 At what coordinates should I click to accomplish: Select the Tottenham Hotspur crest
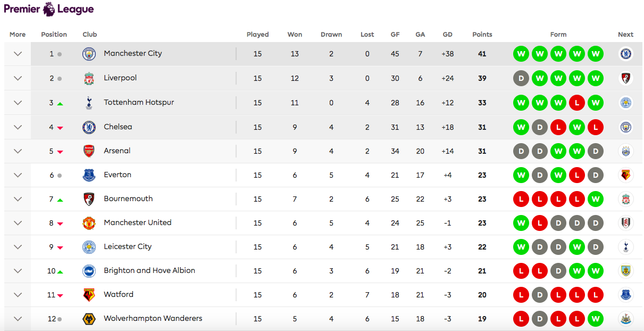[89, 103]
